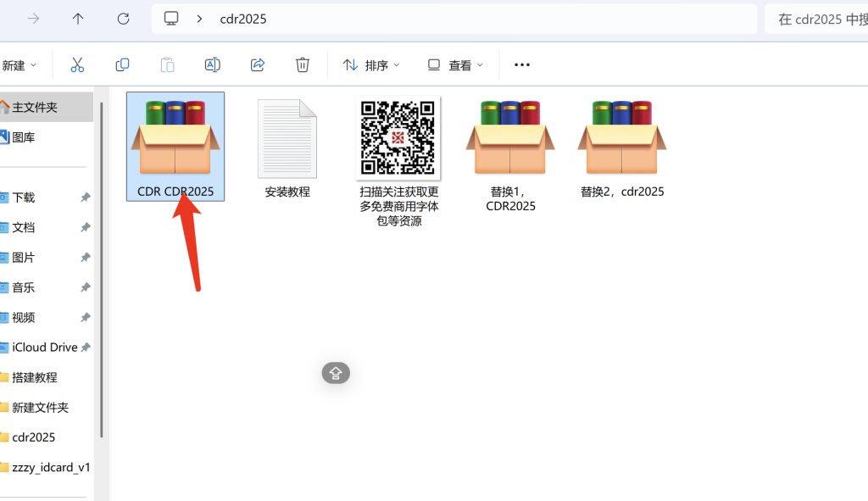This screenshot has width=868, height=501.
Task: Click the 安装教程 file name label
Action: click(287, 192)
